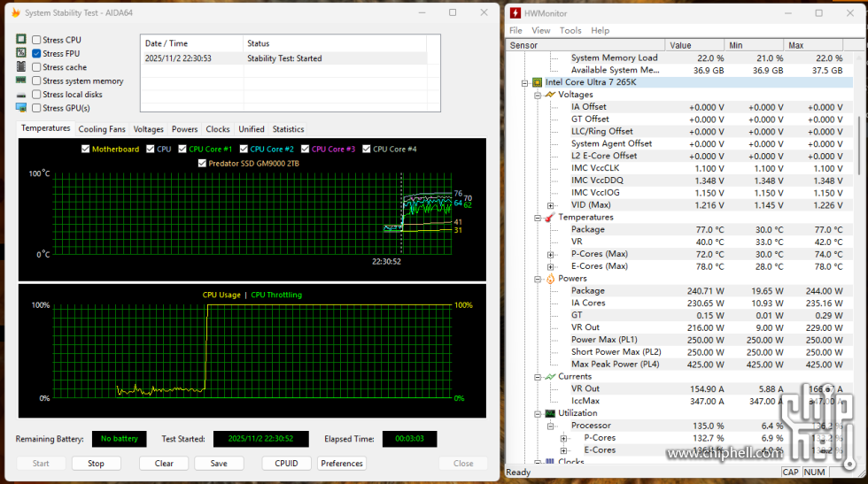Click the Temperatures thermometer icon
868x484 pixels.
click(x=549, y=217)
